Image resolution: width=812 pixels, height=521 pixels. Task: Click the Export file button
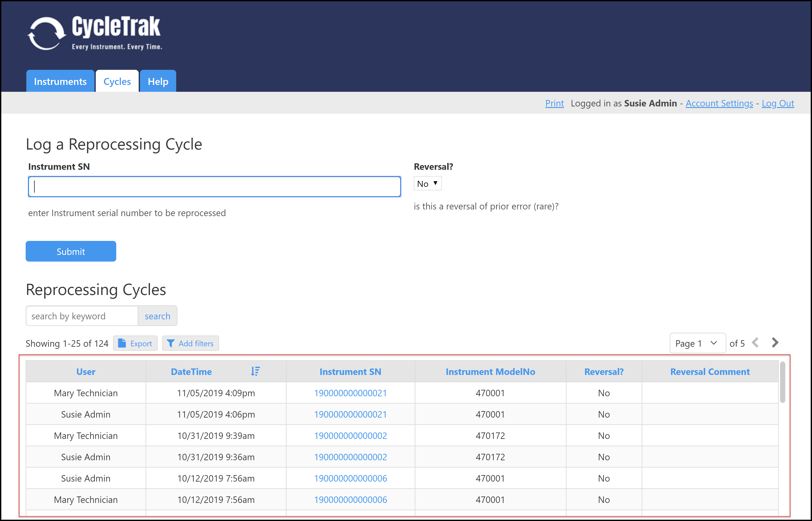(135, 343)
